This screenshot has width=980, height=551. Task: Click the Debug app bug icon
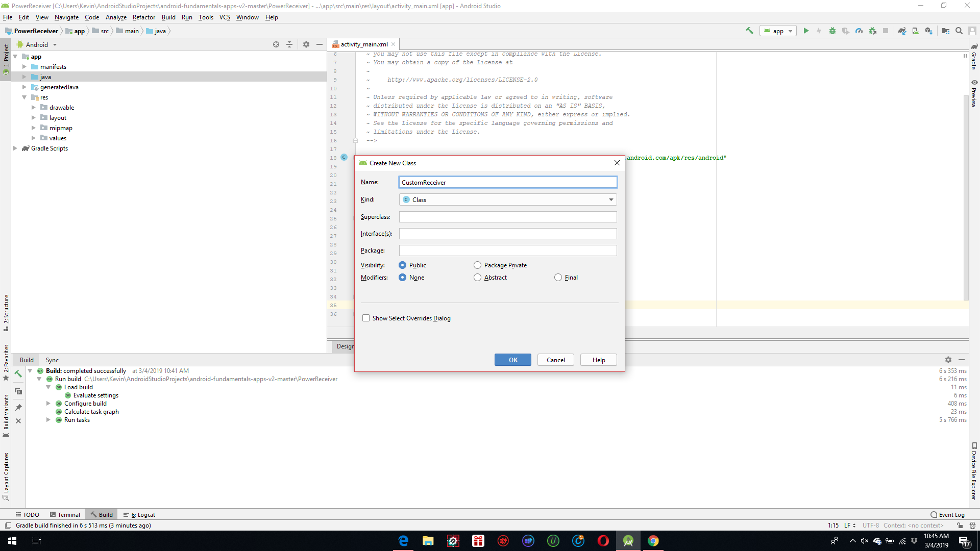[832, 31]
